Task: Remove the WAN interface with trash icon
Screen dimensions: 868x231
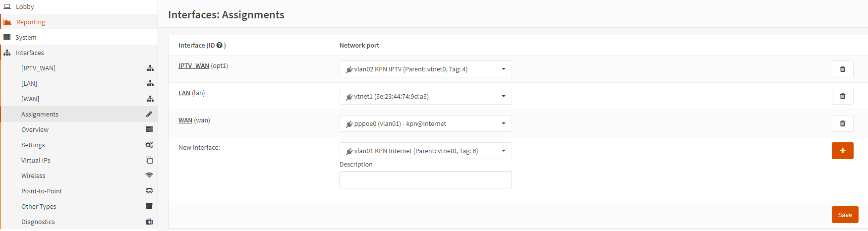Action: click(842, 123)
